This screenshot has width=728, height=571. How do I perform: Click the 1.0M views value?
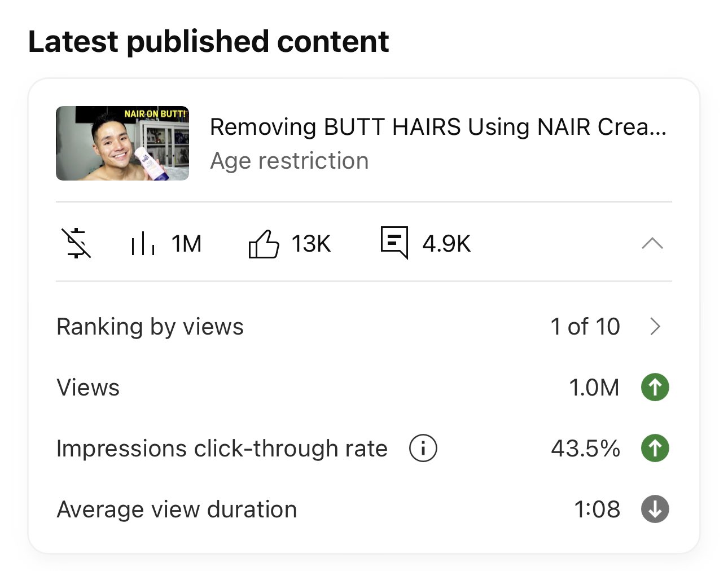(x=594, y=388)
